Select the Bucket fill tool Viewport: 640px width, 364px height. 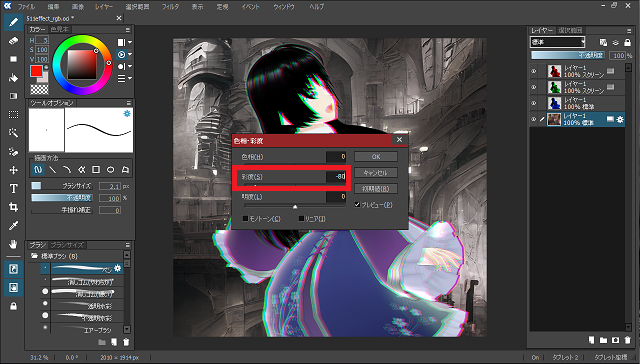tap(13, 78)
